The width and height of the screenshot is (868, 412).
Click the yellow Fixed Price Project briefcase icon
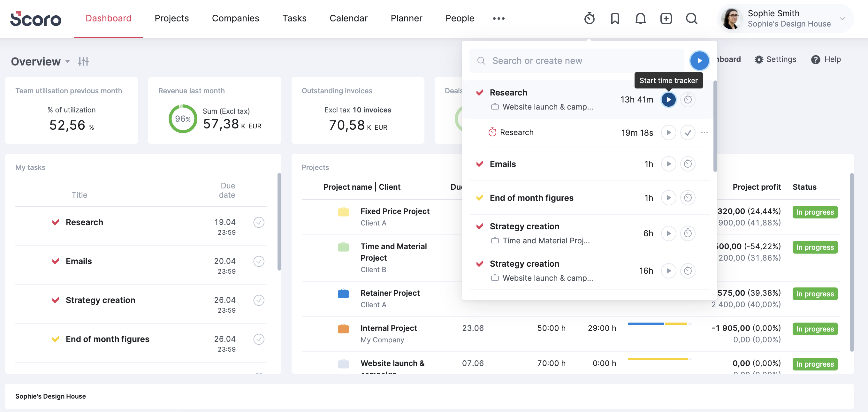tap(343, 211)
